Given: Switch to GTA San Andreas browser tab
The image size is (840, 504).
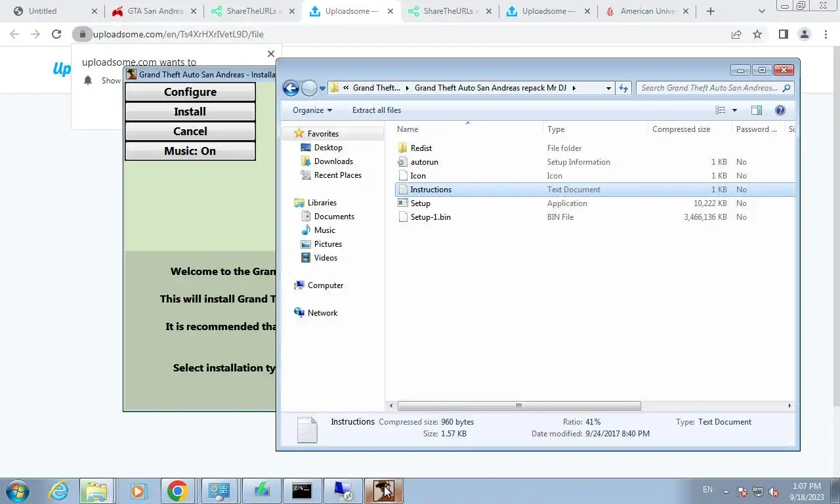Looking at the screenshot, I should tap(153, 11).
